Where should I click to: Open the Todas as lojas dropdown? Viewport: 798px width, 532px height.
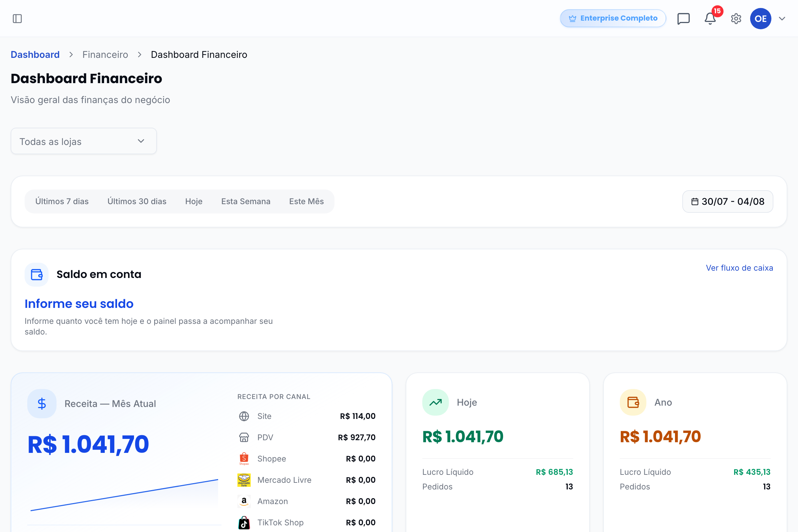pos(84,141)
